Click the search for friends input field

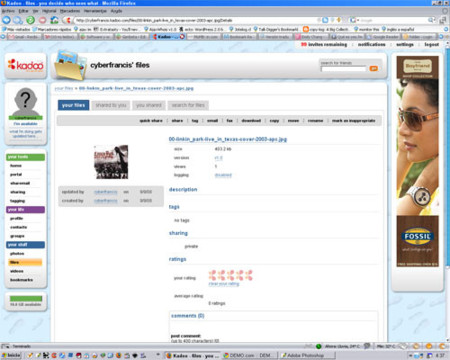tap(343, 69)
